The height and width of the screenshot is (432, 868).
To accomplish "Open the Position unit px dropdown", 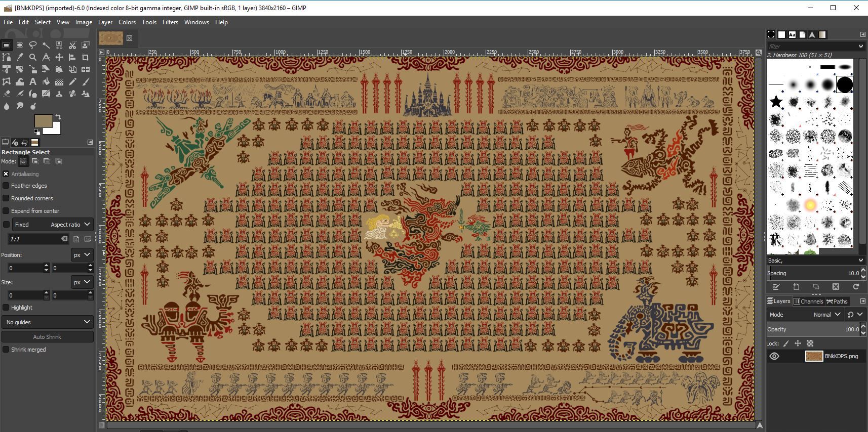I will click(82, 254).
